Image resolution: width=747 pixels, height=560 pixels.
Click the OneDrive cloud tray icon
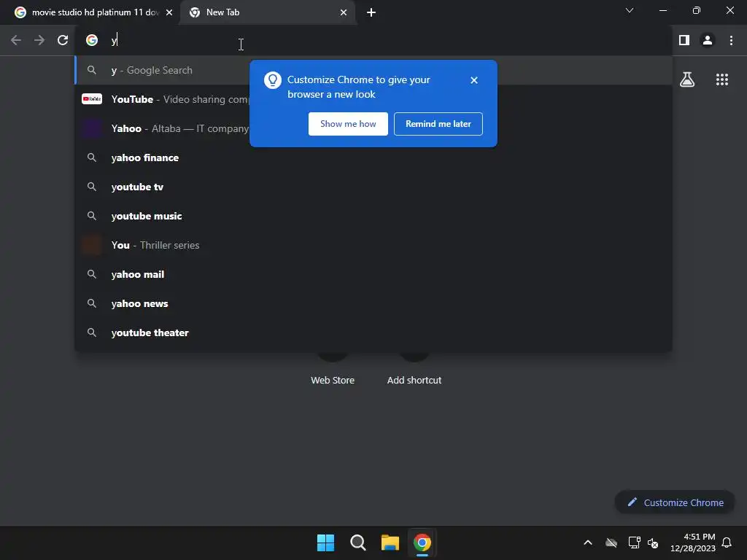[611, 542]
